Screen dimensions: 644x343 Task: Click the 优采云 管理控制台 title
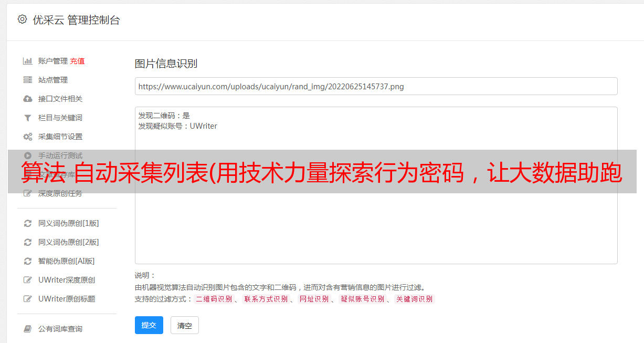point(76,20)
